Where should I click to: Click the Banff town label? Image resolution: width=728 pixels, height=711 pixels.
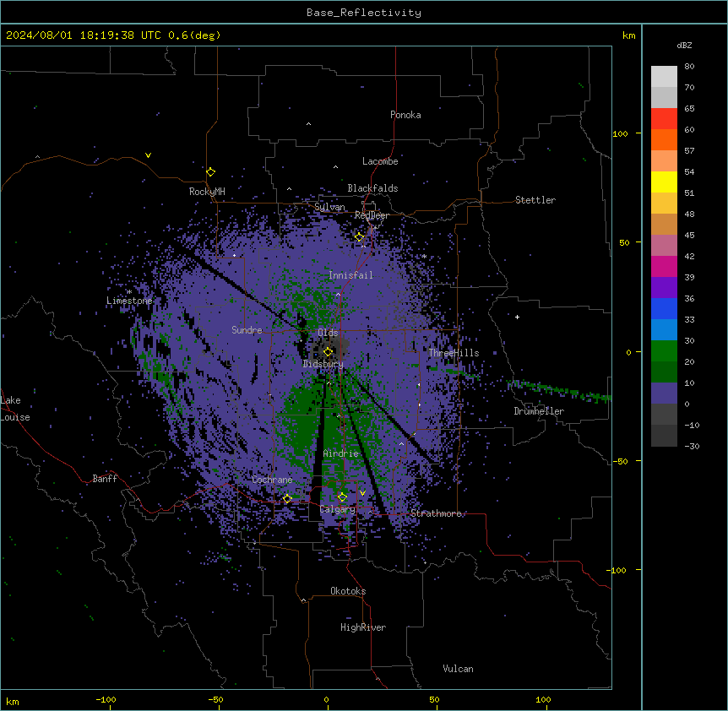[105, 479]
